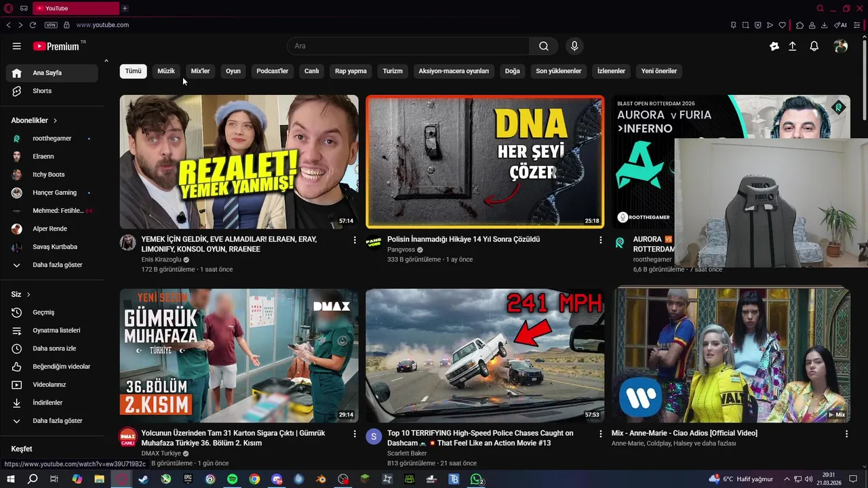Open Oynatma listeleri playlists
The width and height of the screenshot is (868, 488).
pyautogui.click(x=52, y=331)
